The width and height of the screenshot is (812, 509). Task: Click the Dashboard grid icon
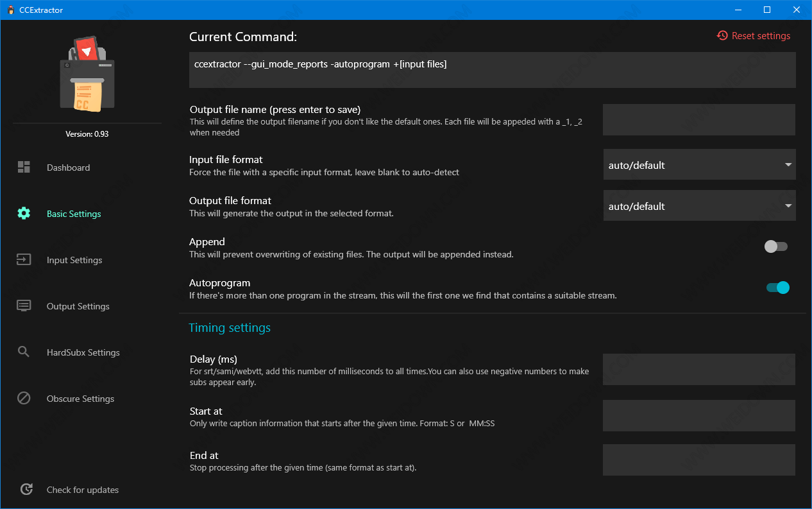(x=24, y=168)
